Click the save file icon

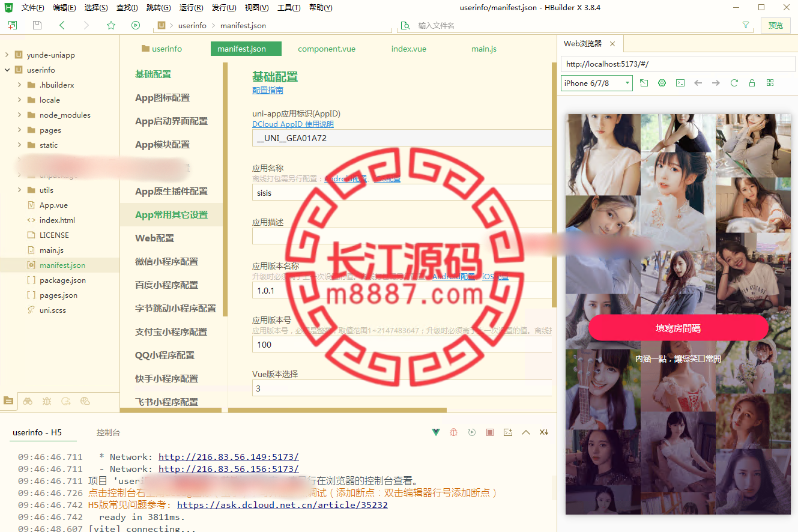point(37,25)
